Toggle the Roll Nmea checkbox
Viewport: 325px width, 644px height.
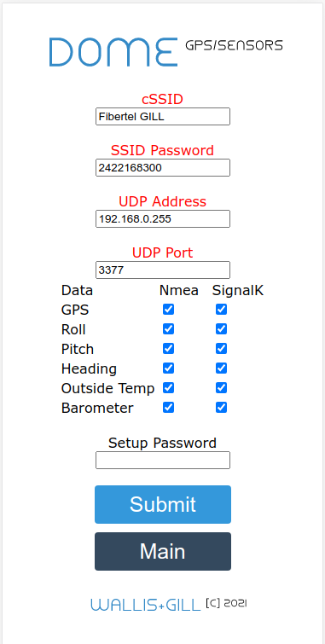coord(168,329)
